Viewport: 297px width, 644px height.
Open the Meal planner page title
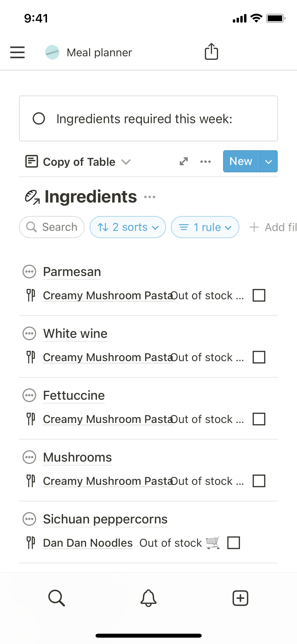(x=99, y=53)
